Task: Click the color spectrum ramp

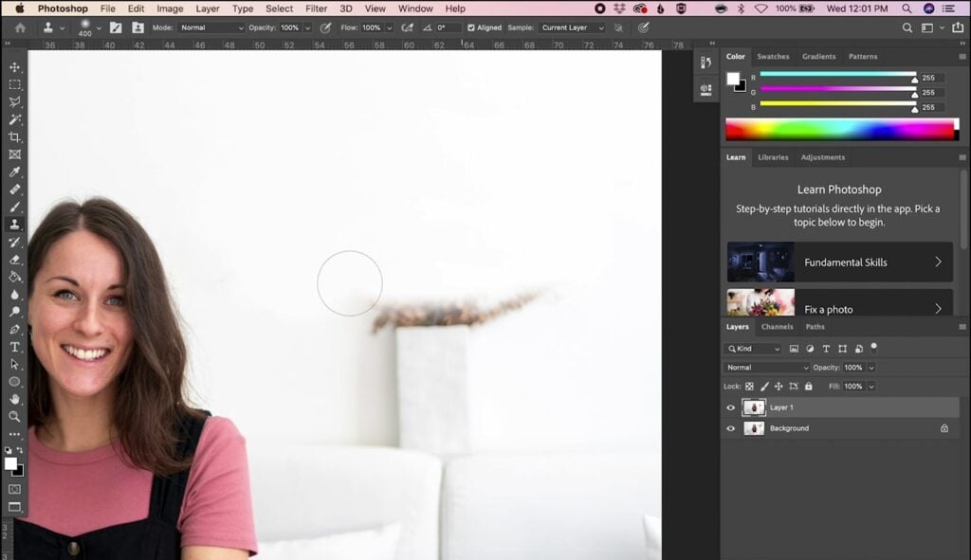Action: pyautogui.click(x=839, y=129)
